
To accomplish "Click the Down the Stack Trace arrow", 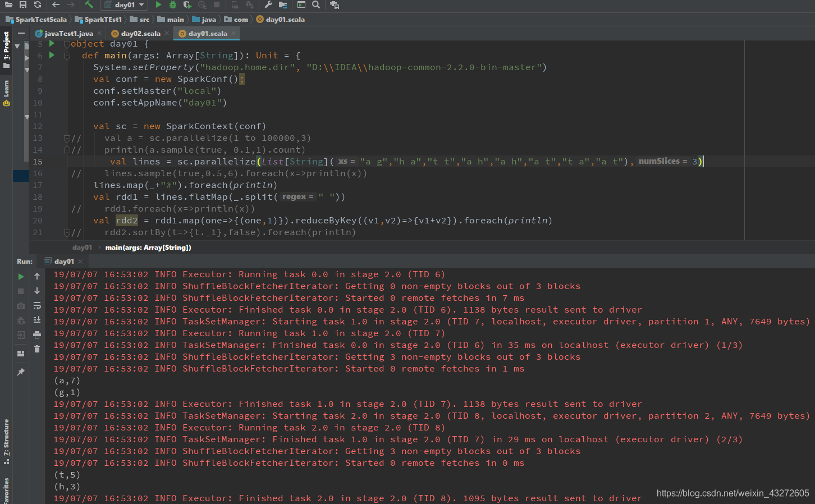I will [37, 291].
